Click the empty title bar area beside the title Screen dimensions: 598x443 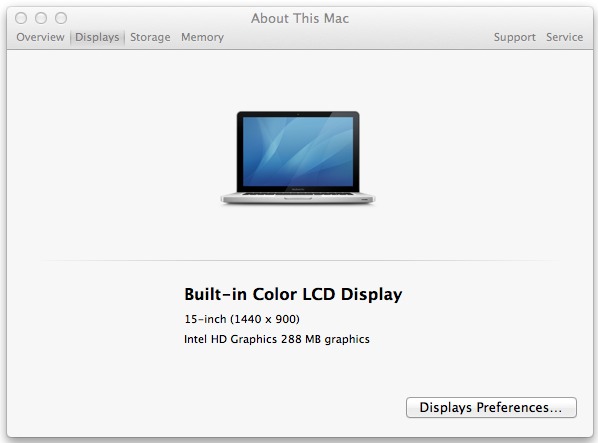(458, 18)
